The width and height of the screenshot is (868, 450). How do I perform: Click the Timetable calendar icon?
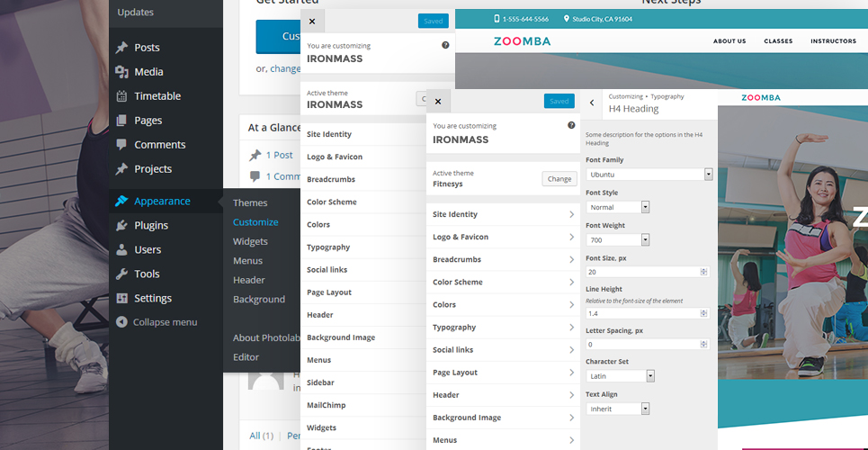click(121, 96)
